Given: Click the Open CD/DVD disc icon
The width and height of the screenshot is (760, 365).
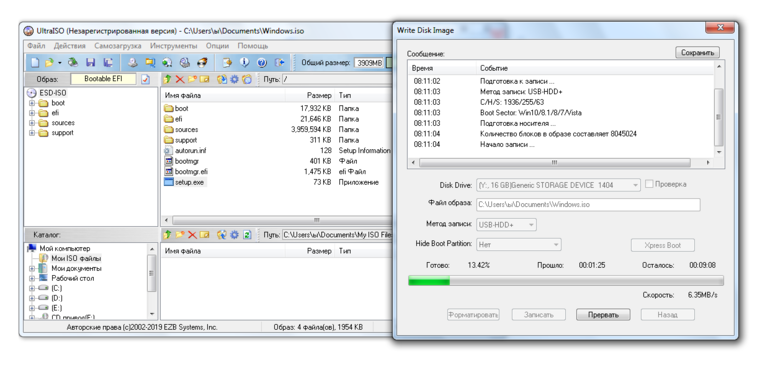Looking at the screenshot, I should [73, 63].
